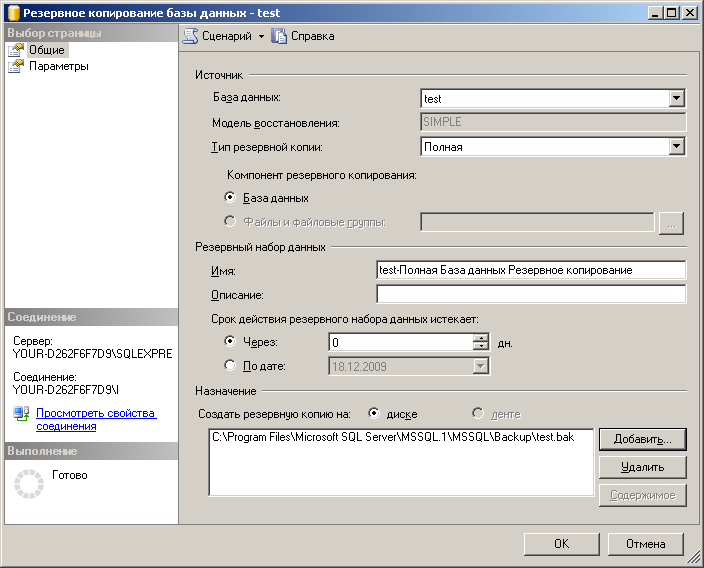
Task: Click the Сценарий script icon in toolbar
Action: (x=190, y=36)
